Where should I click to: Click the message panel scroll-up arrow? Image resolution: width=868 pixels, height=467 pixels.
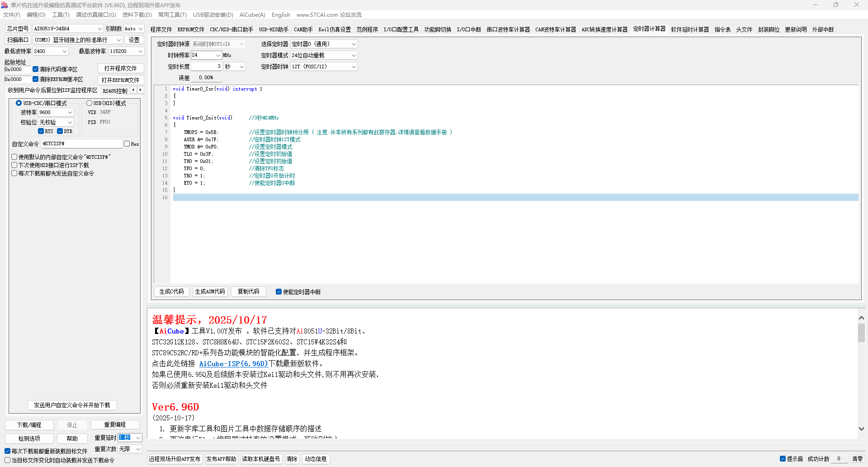(861, 318)
